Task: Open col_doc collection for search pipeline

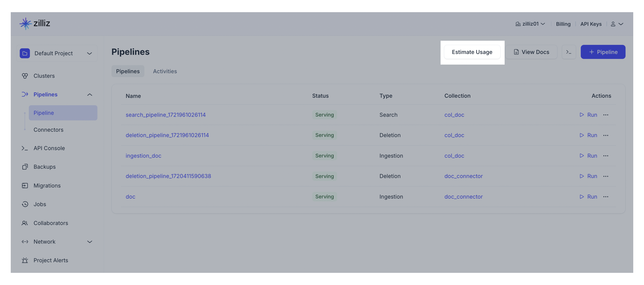Action: tap(454, 115)
